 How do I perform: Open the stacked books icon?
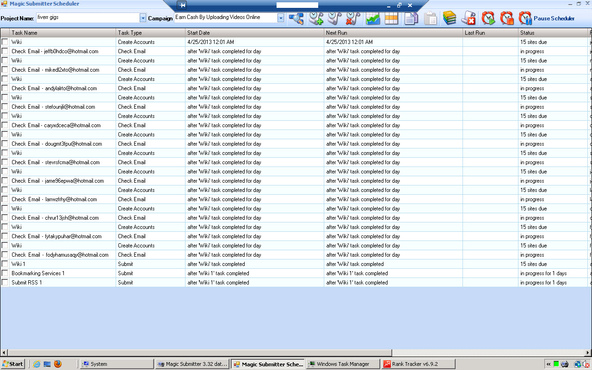449,18
